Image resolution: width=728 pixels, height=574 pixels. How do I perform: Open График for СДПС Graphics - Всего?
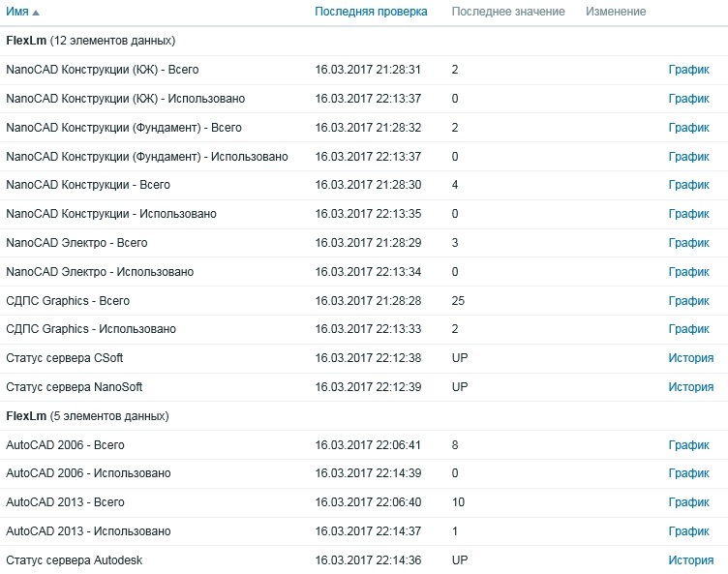point(688,301)
